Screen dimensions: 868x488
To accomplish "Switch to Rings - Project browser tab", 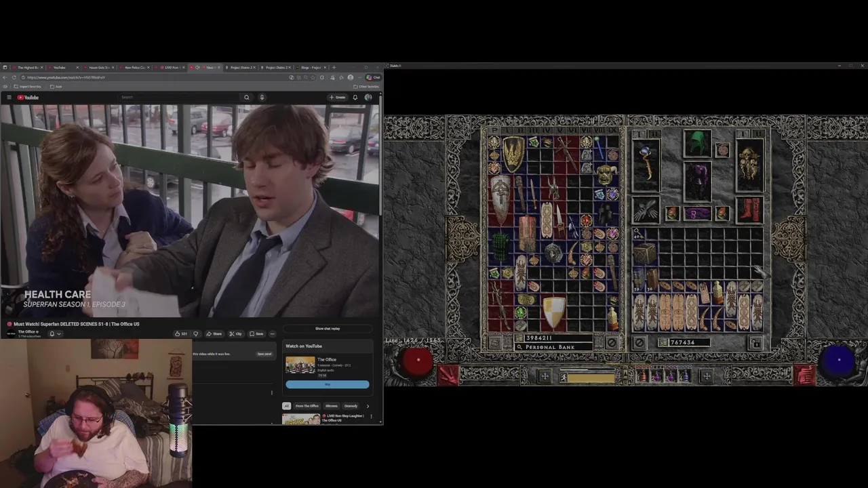I will pyautogui.click(x=311, y=67).
